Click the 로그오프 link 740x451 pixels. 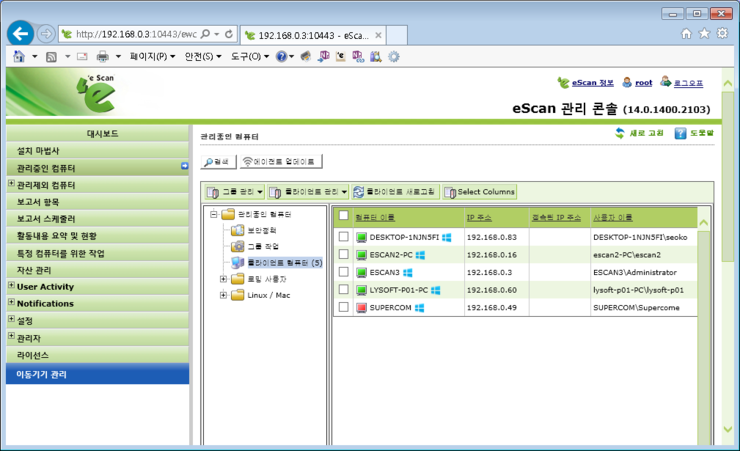(688, 83)
